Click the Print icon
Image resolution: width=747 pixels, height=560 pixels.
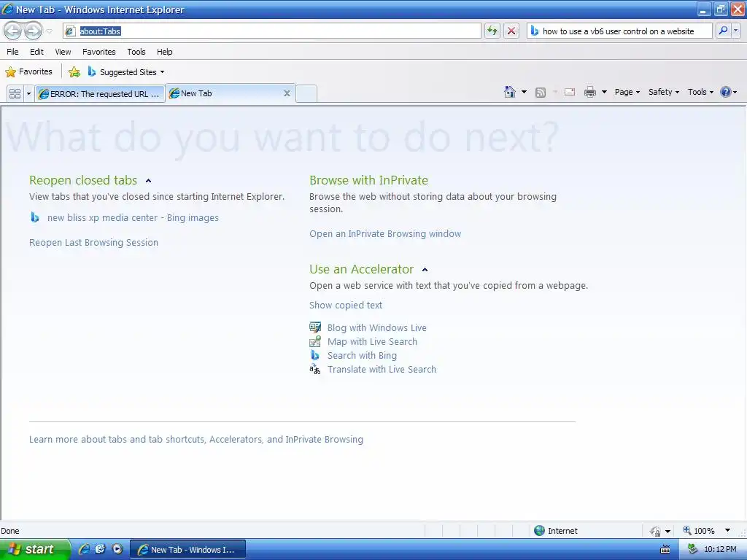pos(589,92)
